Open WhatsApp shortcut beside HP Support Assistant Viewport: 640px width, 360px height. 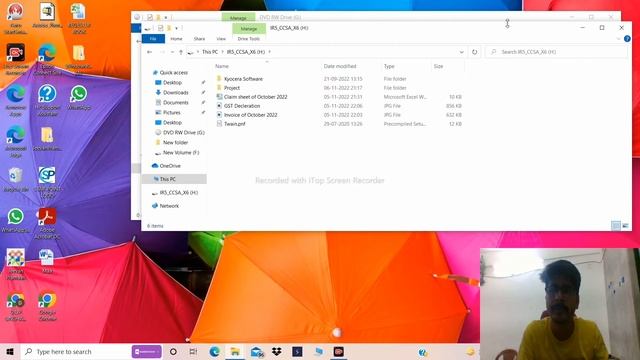(79, 98)
